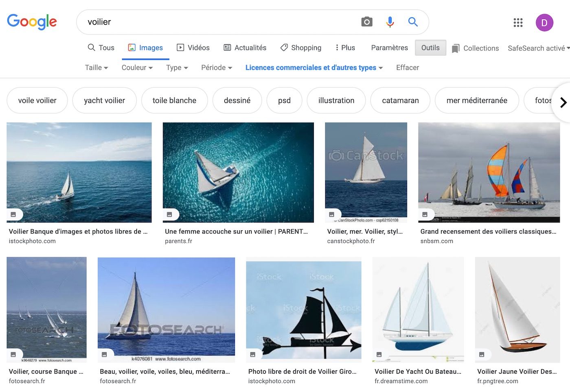Open the Couleur filter dropdown

(137, 68)
